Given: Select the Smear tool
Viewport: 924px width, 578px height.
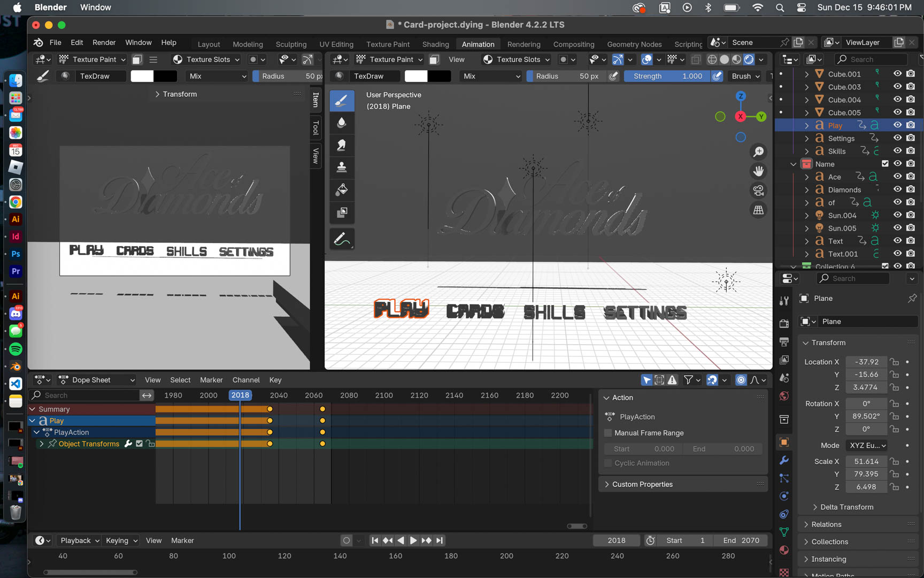Looking at the screenshot, I should point(342,145).
